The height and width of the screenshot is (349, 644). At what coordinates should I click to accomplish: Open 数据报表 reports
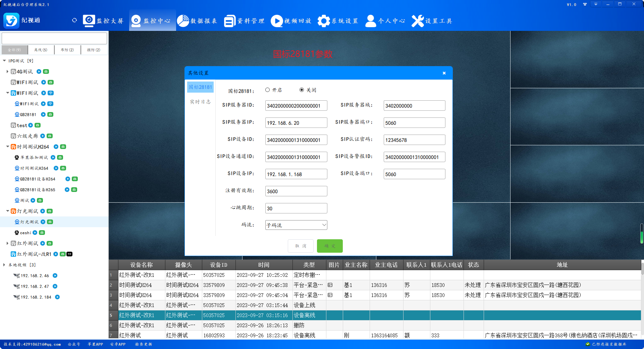pos(197,21)
